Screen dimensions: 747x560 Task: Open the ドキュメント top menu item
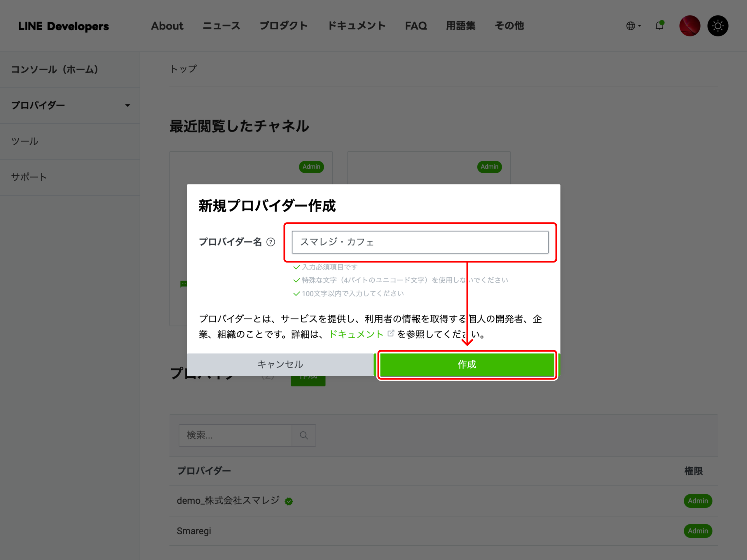point(357,26)
